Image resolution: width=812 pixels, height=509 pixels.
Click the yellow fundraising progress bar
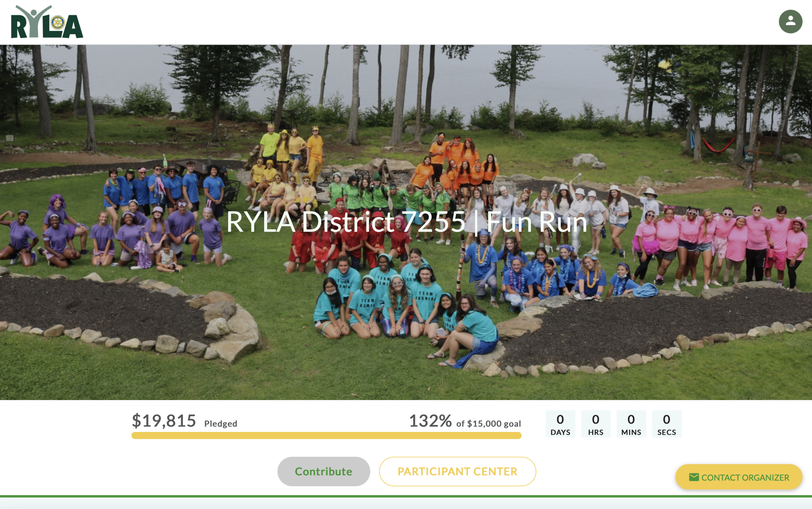[x=326, y=435]
